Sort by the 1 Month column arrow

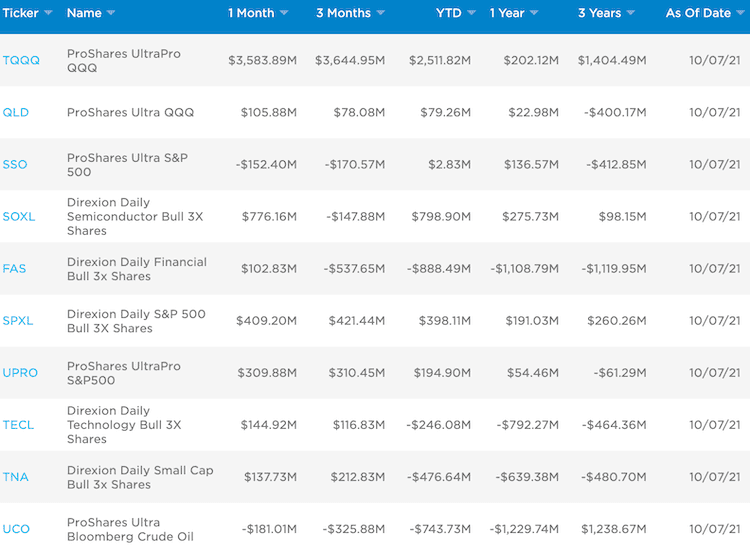point(284,13)
